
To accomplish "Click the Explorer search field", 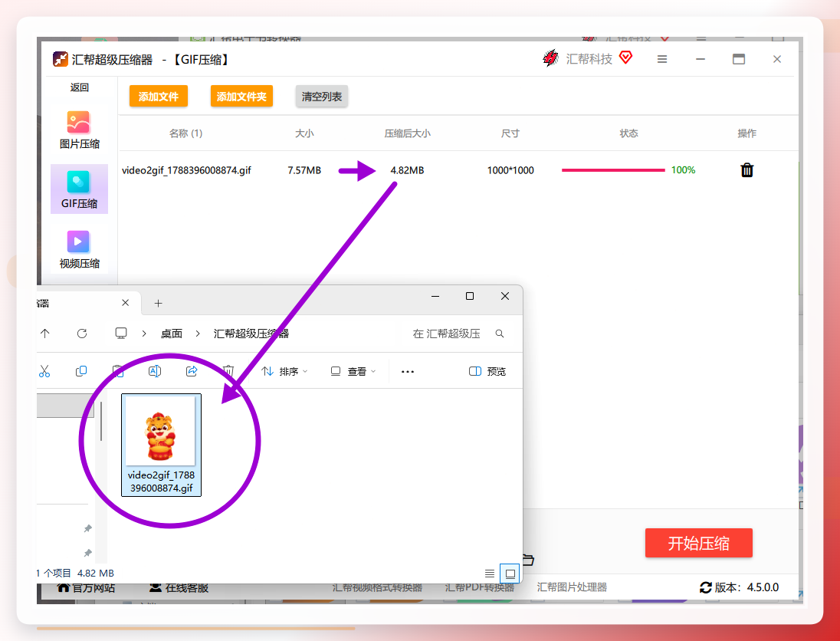I will coord(453,334).
